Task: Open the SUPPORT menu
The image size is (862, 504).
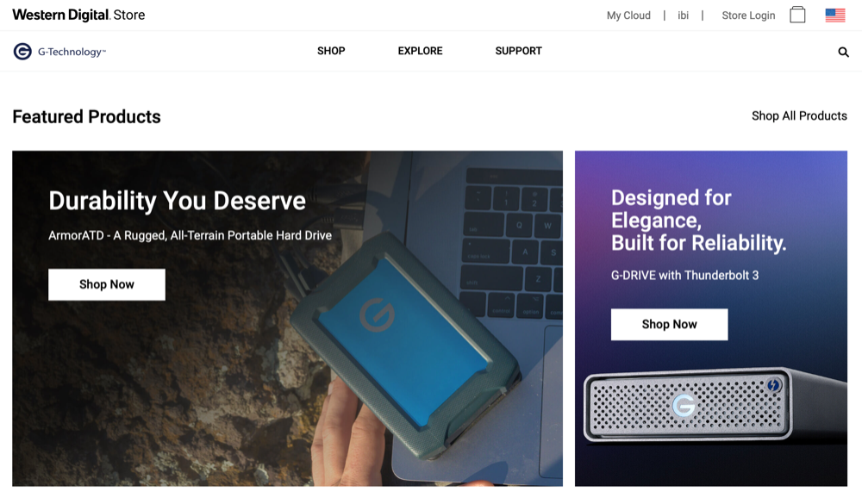Action: coord(518,51)
